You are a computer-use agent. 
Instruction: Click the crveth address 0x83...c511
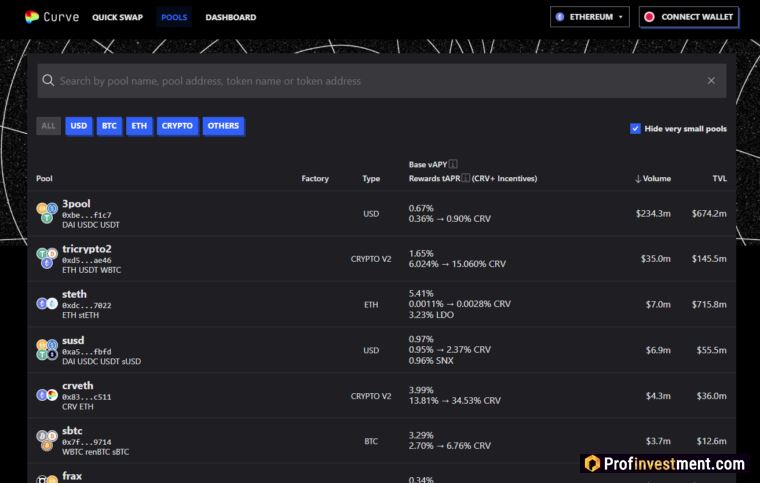coord(87,397)
